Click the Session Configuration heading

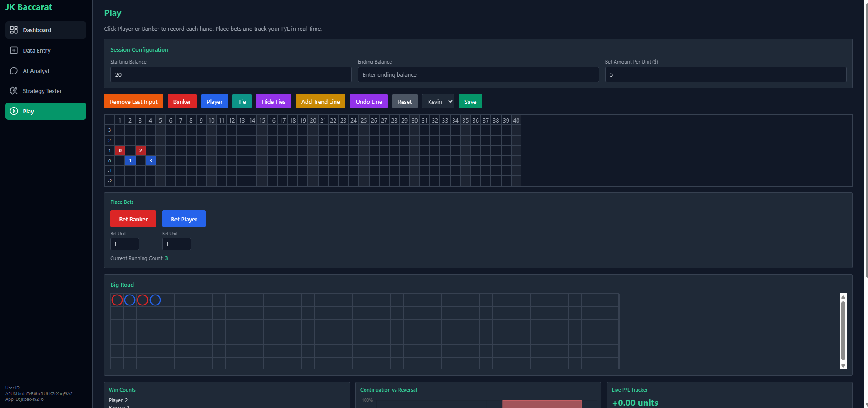139,49
